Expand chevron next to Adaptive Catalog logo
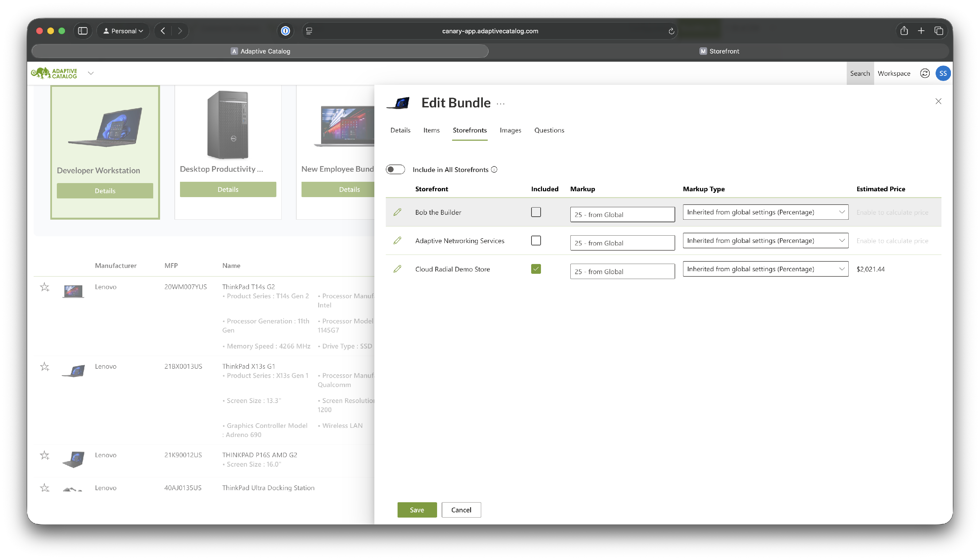 [91, 73]
